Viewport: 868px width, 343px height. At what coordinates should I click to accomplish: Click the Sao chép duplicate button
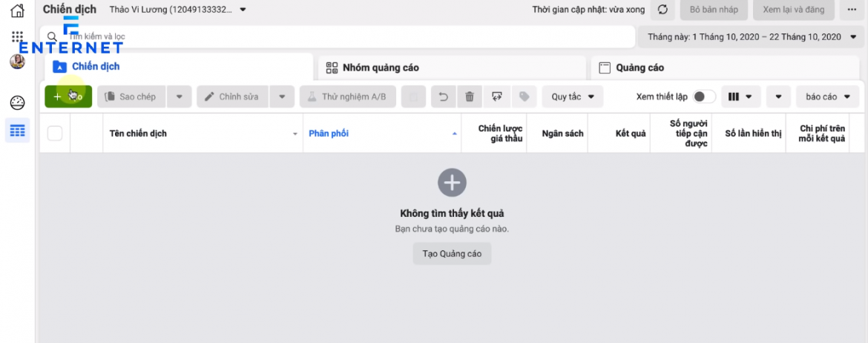[x=130, y=97]
